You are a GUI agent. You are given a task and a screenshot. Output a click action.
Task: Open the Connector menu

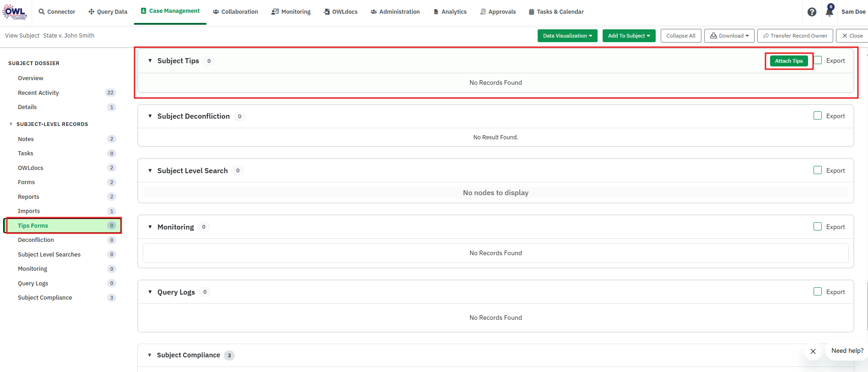click(57, 12)
